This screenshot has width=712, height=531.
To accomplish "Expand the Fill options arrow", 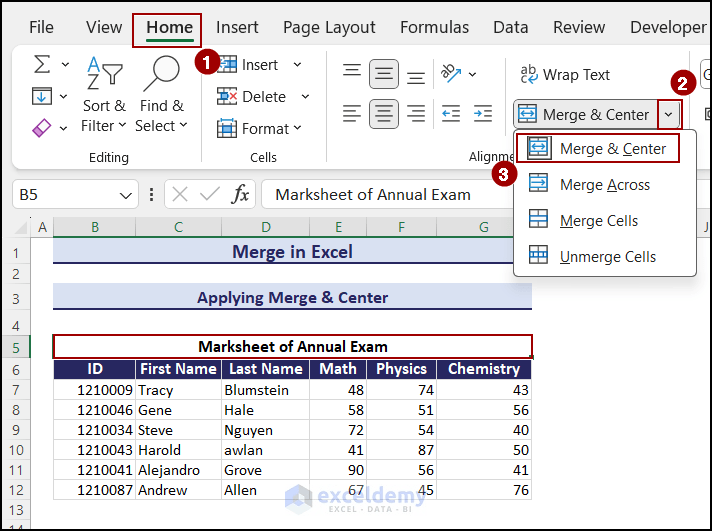I will (64, 96).
